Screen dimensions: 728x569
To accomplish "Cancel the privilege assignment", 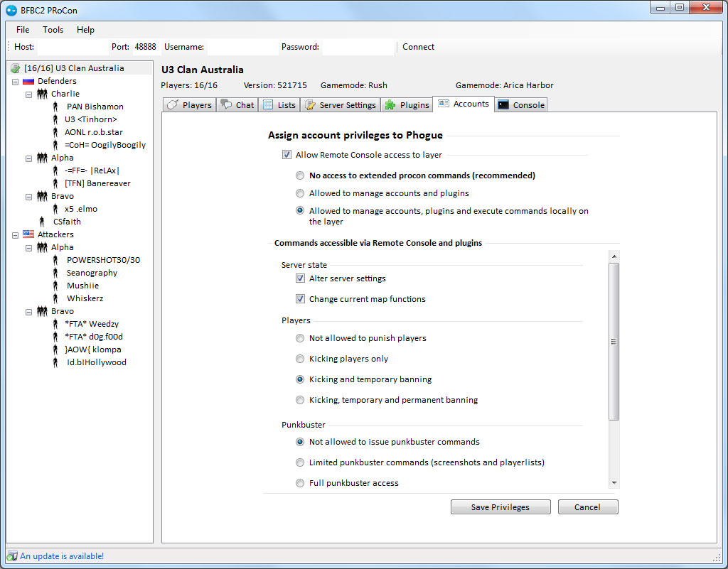I will pyautogui.click(x=588, y=507).
